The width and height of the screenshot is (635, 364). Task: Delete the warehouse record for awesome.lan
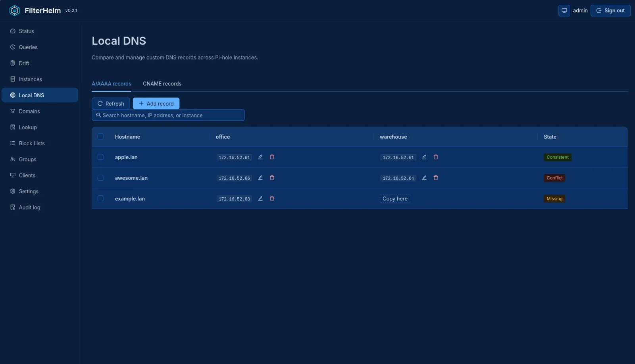point(436,178)
